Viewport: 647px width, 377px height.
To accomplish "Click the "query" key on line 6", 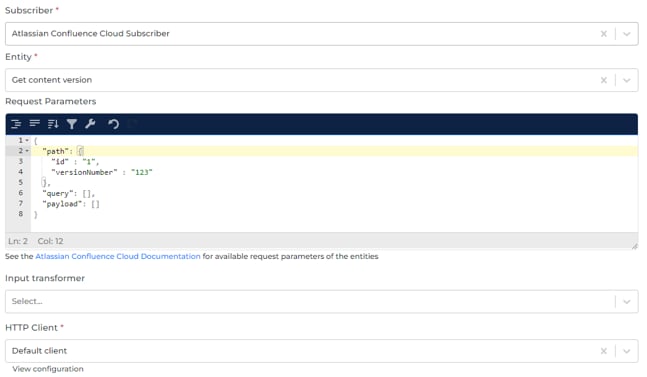I will click(x=57, y=193).
